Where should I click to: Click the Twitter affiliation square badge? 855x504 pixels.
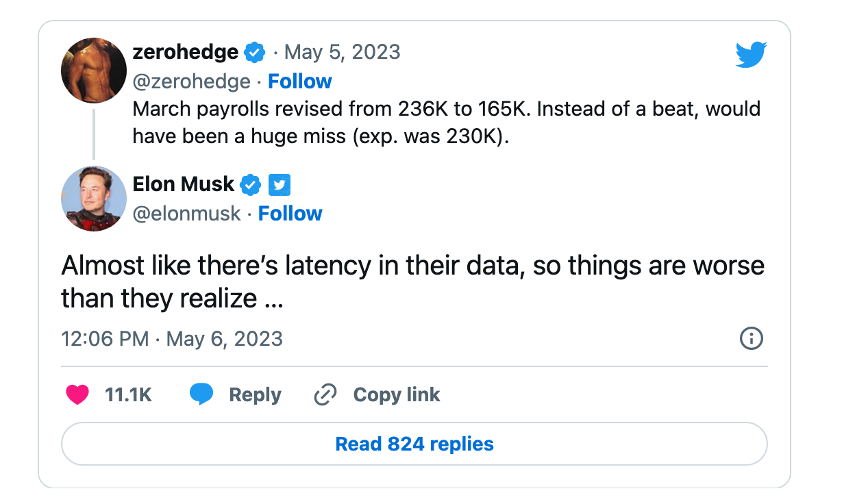280,184
